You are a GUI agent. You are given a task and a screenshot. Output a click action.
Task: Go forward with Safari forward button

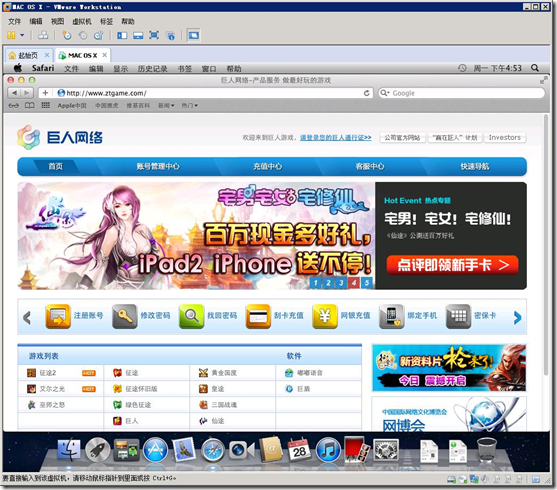pos(27,93)
